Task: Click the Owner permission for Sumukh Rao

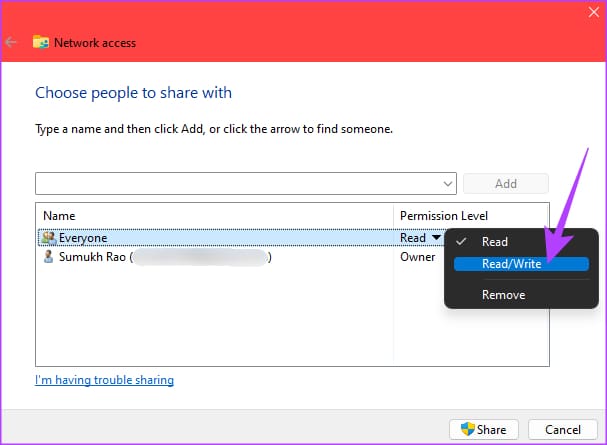Action: (x=417, y=257)
